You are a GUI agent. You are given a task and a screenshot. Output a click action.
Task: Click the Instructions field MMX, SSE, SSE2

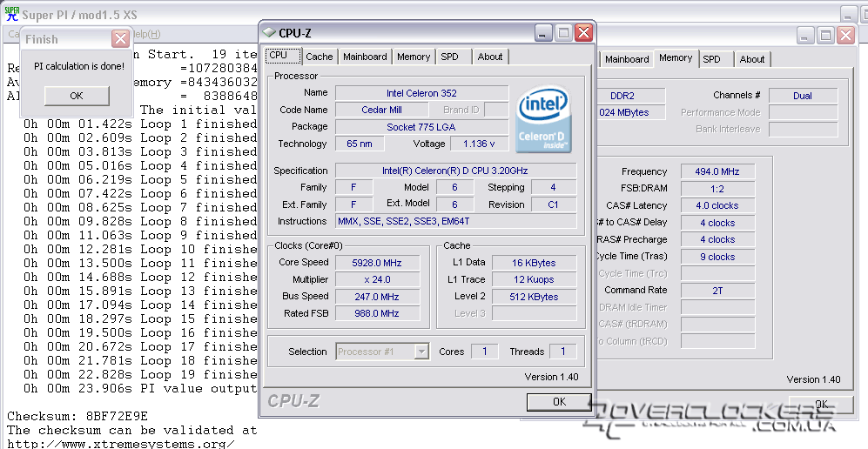[x=455, y=221]
